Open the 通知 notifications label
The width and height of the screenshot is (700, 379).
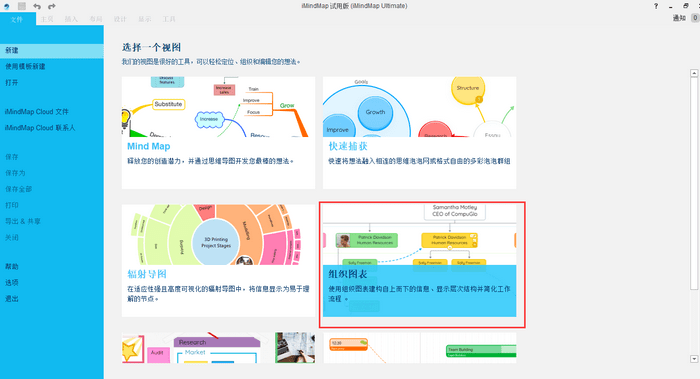(x=679, y=18)
